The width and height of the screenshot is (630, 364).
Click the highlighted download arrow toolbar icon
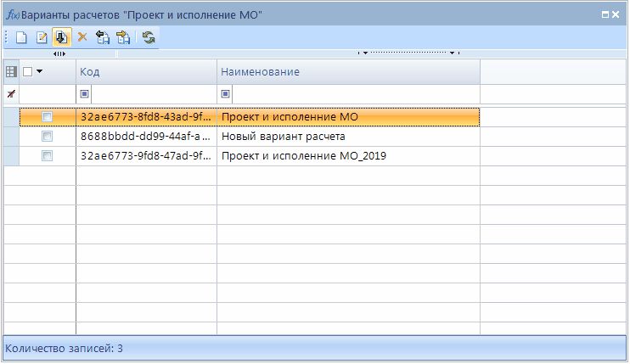tap(61, 37)
